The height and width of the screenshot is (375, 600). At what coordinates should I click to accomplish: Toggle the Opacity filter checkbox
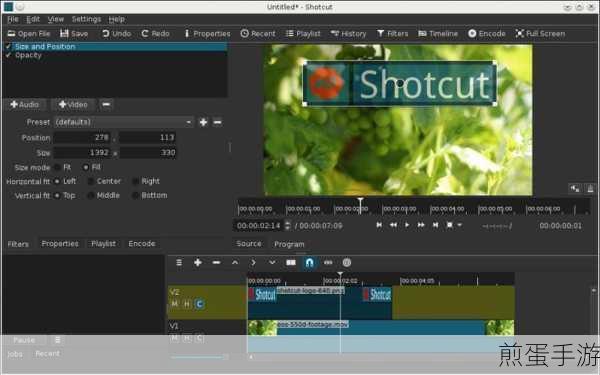[8, 55]
